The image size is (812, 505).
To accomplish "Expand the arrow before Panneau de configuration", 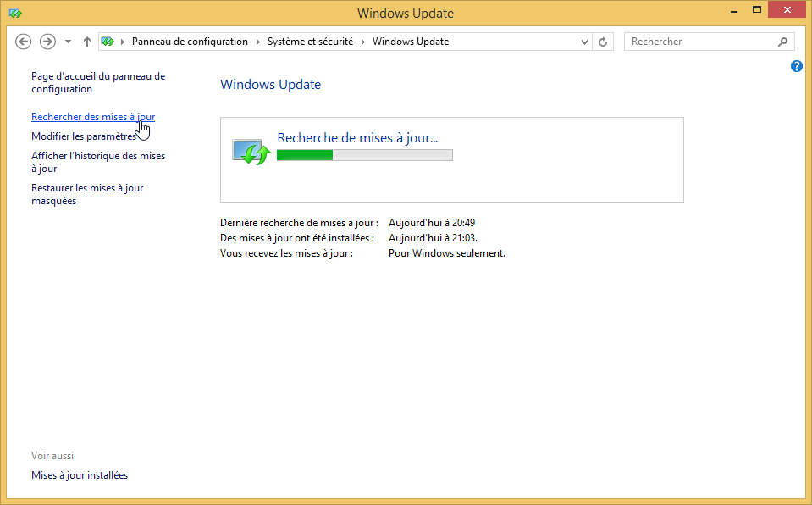I will click(x=123, y=42).
